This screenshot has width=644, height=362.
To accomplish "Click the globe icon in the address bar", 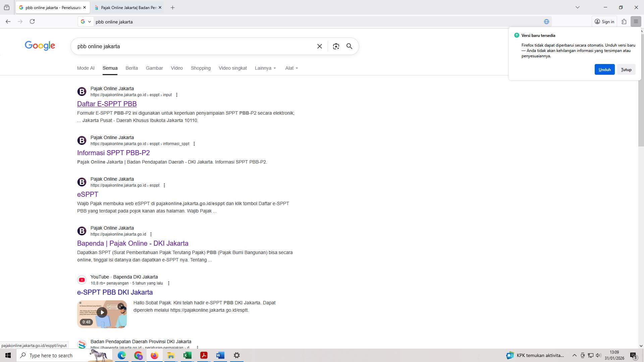I will (546, 21).
